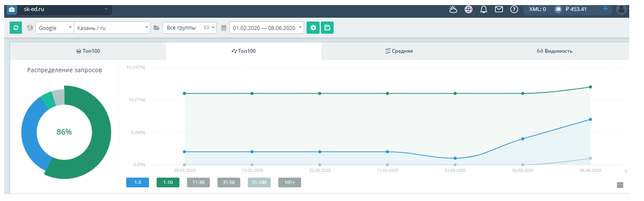Open the help question mark icon
644x201 pixels.
[514, 9]
